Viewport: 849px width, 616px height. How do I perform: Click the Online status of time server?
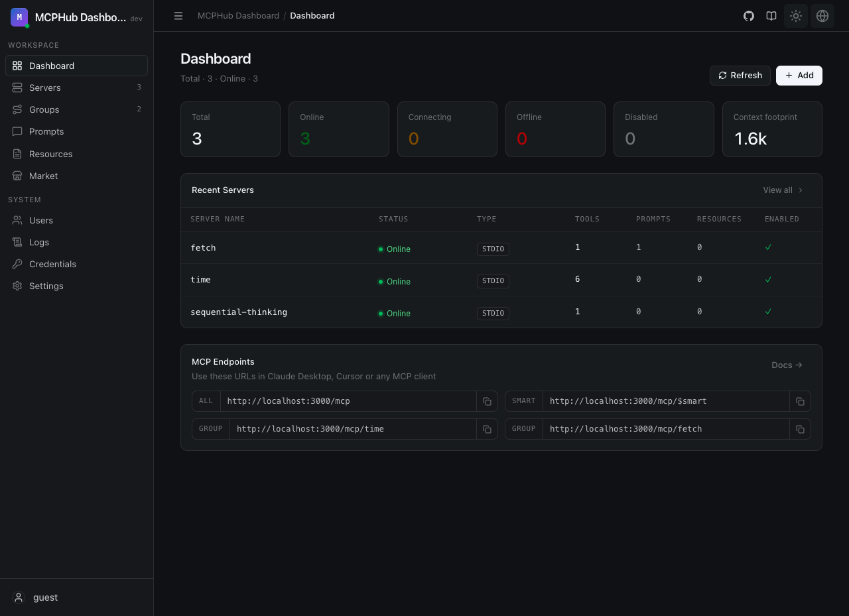395,282
